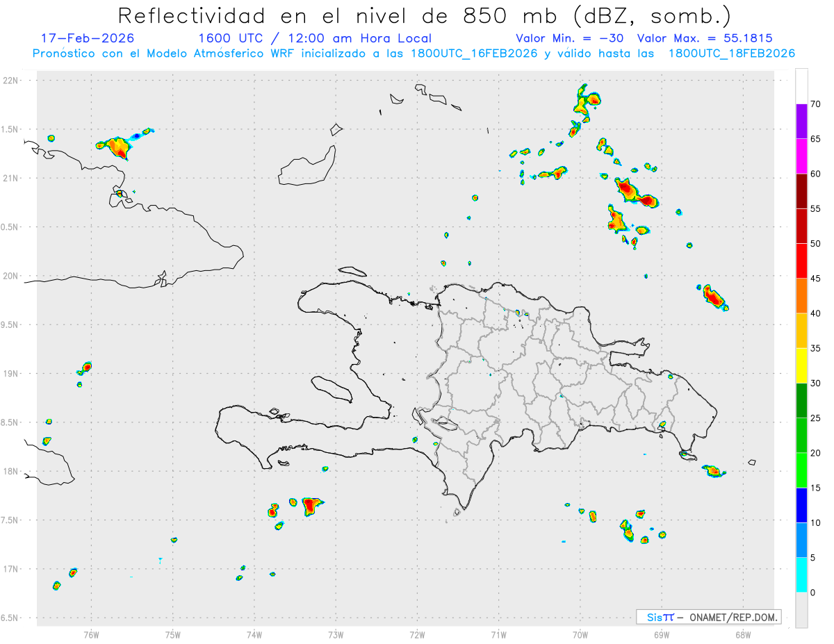Select the colorbar tick label '25'
This screenshot has width=834, height=644.
pos(816,418)
